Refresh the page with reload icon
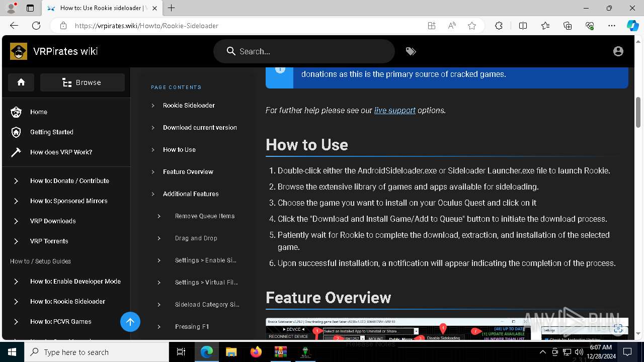 (x=36, y=26)
